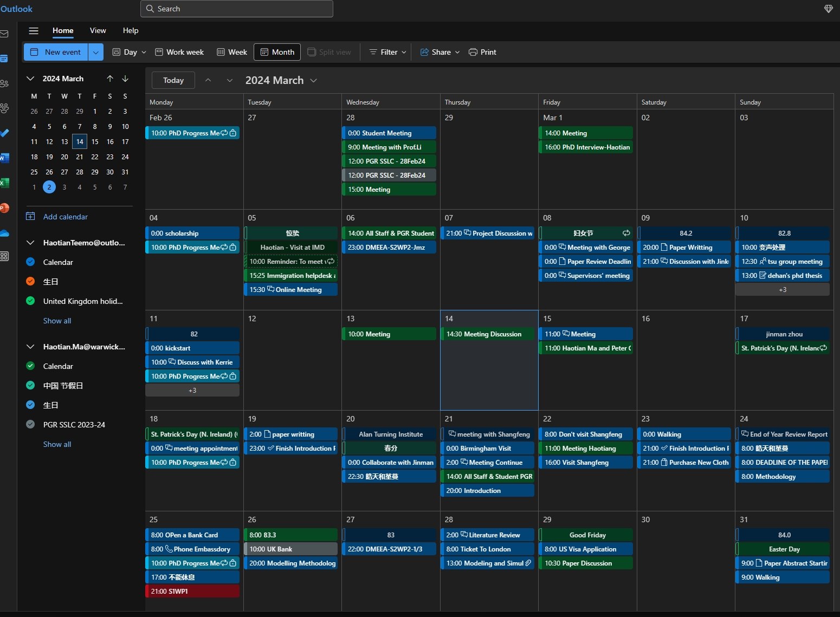Click the Today button
The image size is (840, 617).
click(173, 80)
